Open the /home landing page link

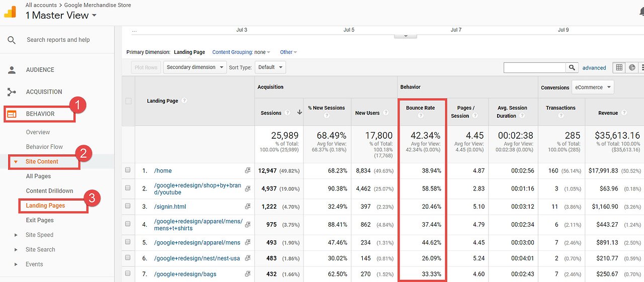(163, 170)
